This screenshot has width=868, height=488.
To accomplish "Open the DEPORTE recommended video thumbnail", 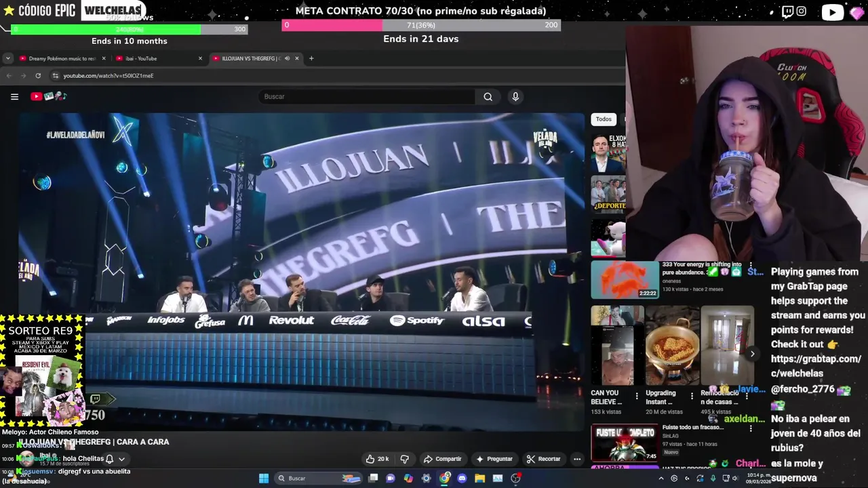I will 608,195.
